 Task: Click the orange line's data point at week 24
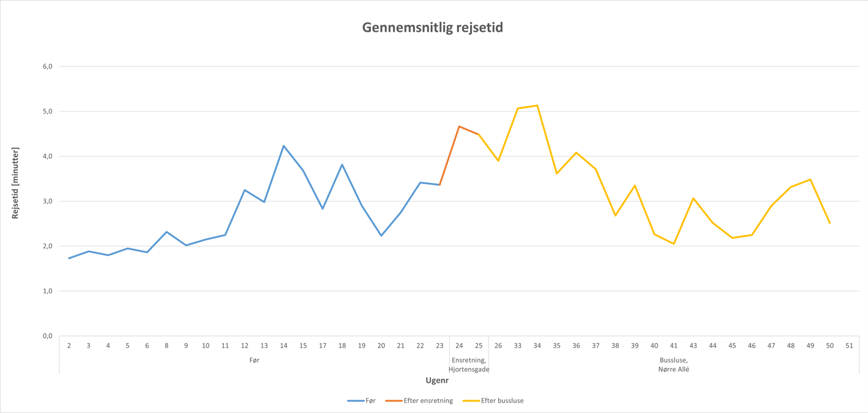click(x=459, y=126)
